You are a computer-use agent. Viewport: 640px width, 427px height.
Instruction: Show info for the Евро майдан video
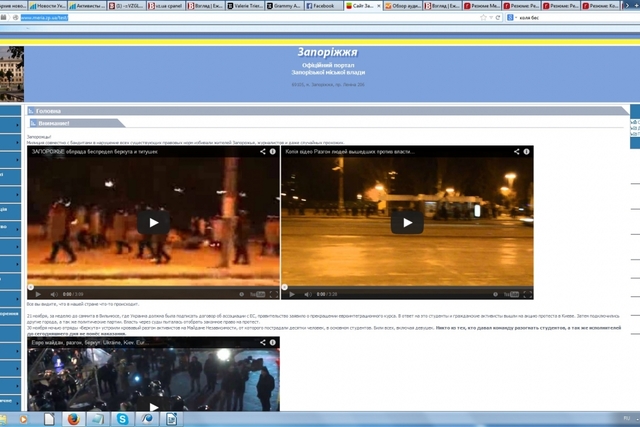point(273,342)
